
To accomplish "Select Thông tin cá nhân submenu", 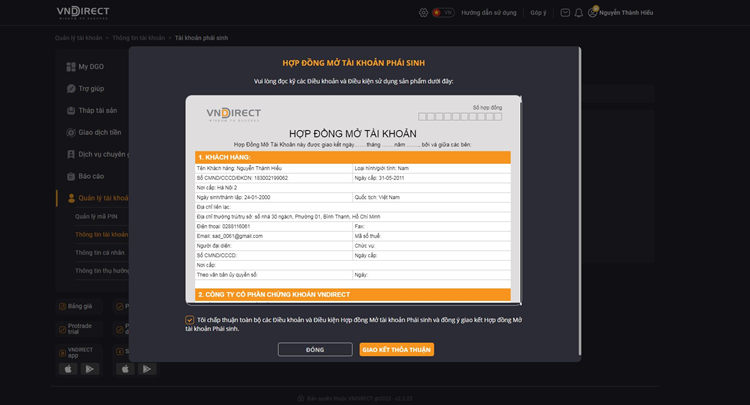I will tap(99, 253).
